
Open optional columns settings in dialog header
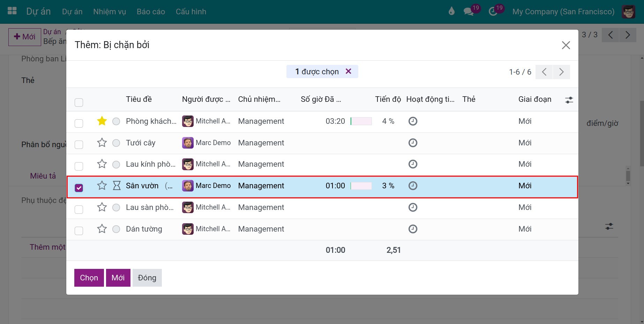click(x=569, y=100)
